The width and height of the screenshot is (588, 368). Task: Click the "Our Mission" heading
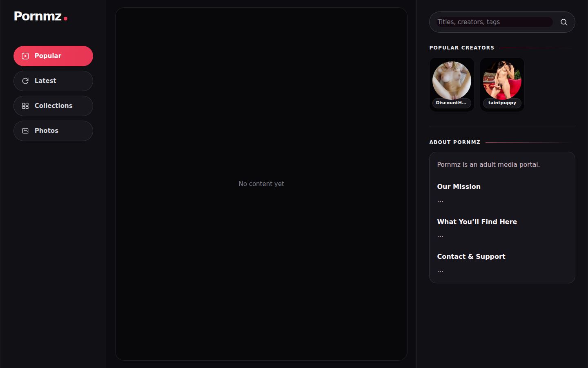point(459,186)
